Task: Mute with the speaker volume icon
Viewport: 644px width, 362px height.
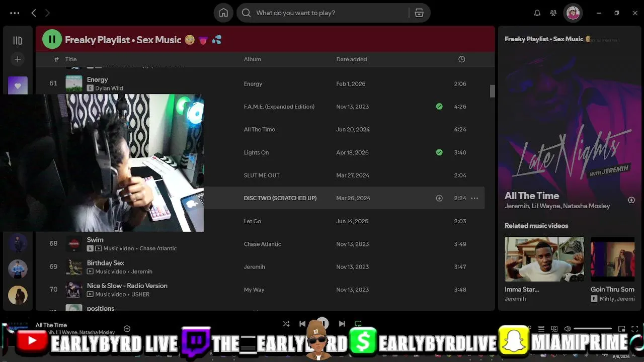Action: (x=568, y=329)
